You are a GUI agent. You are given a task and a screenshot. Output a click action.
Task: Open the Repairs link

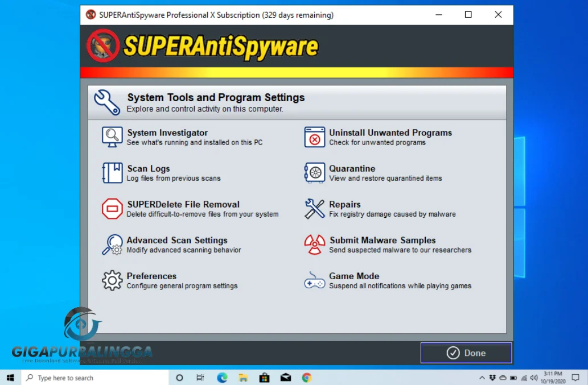coord(344,205)
